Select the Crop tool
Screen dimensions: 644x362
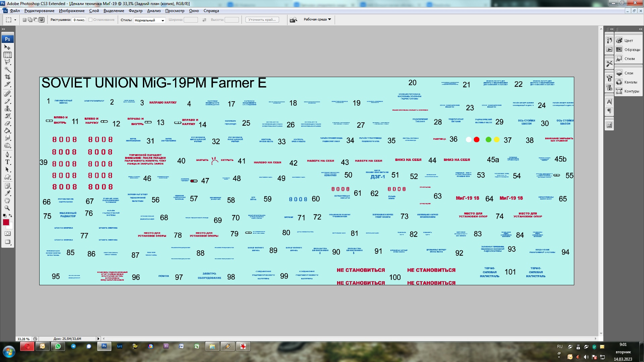7,77
